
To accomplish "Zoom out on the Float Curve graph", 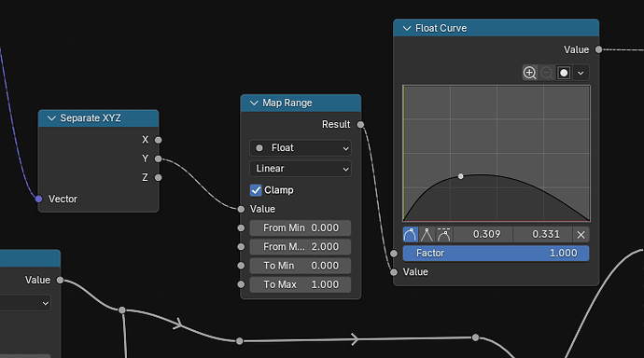I will tap(547, 73).
